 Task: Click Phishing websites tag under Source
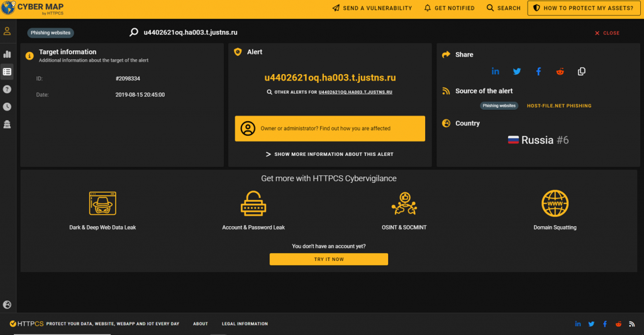point(499,106)
